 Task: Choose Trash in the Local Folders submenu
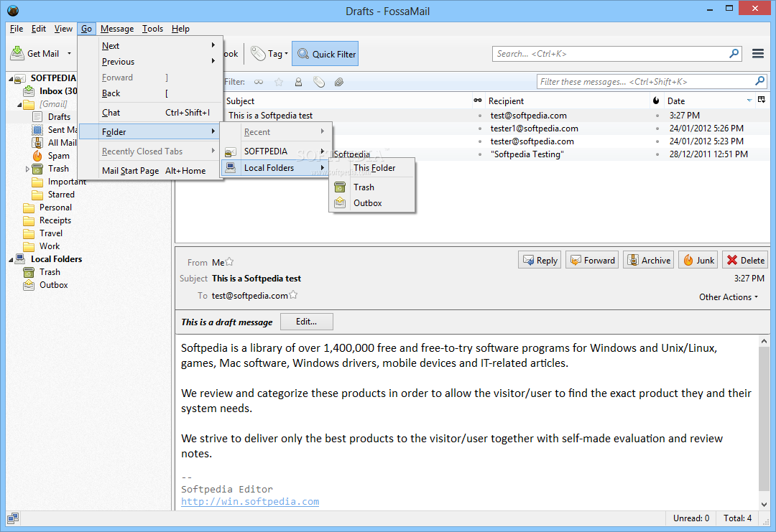click(x=372, y=187)
